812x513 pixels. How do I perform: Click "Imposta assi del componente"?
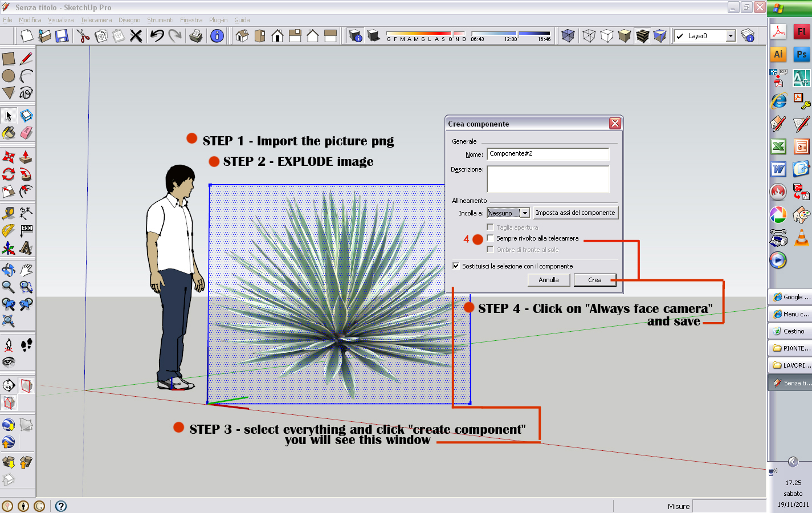click(x=576, y=212)
